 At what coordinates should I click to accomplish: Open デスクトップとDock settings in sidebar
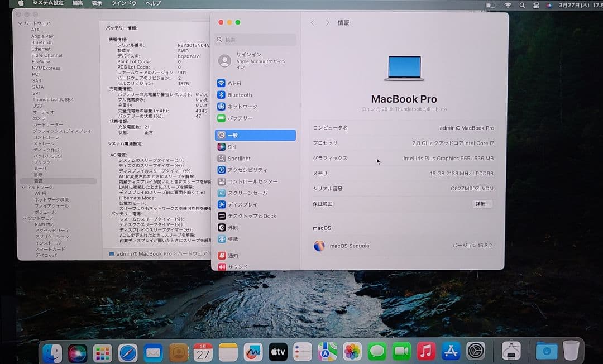(255, 216)
